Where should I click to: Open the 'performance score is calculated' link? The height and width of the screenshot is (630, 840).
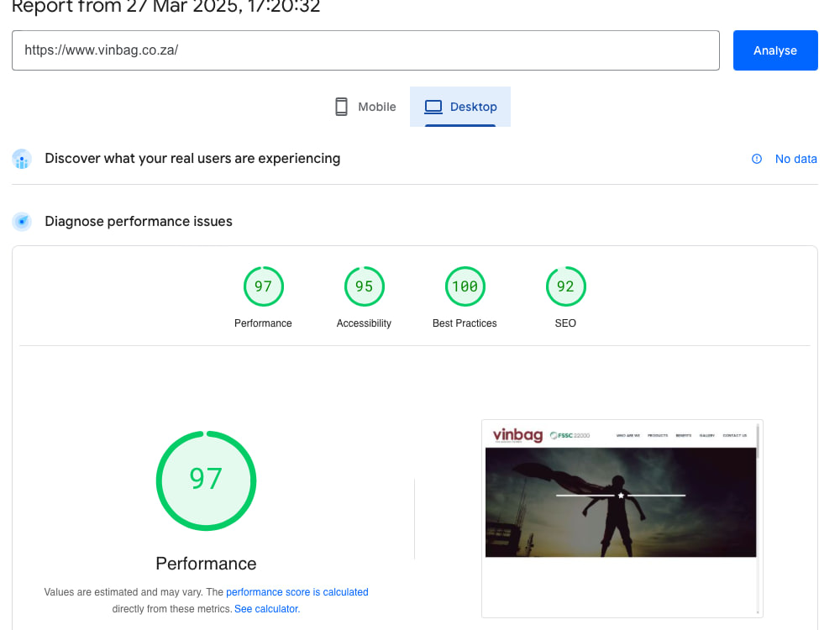tap(297, 592)
